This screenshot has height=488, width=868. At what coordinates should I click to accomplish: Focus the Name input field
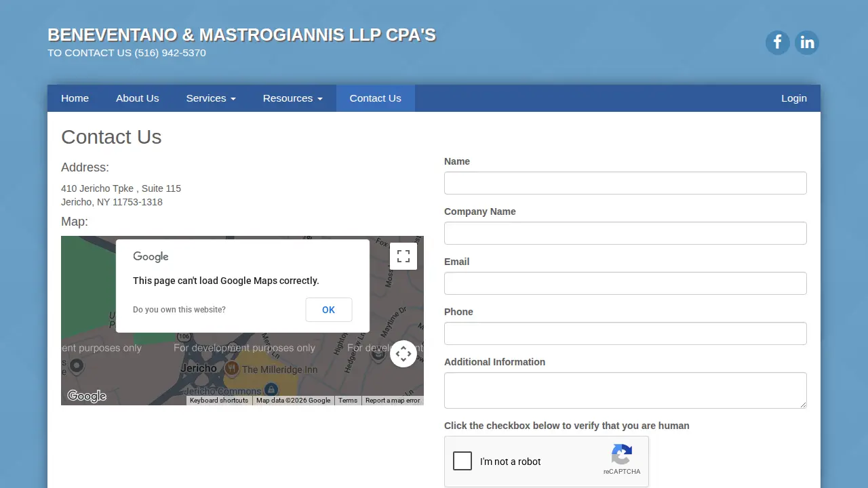[x=625, y=183]
